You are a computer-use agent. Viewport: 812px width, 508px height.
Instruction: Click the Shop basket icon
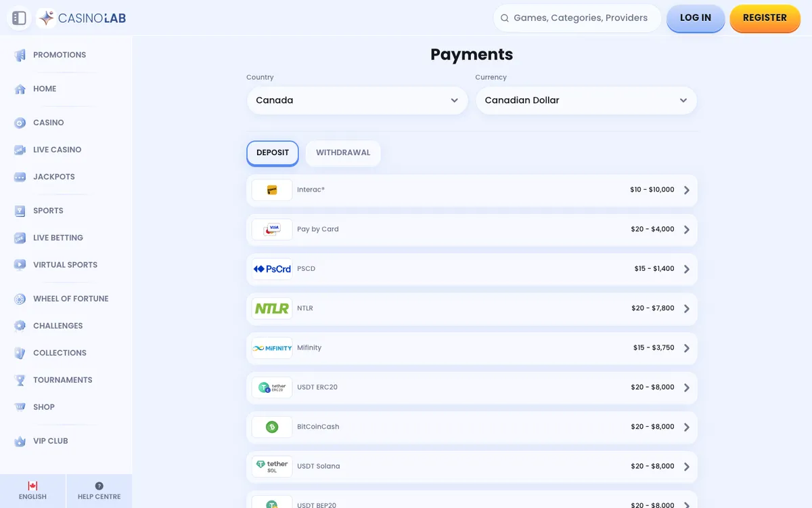pos(20,407)
